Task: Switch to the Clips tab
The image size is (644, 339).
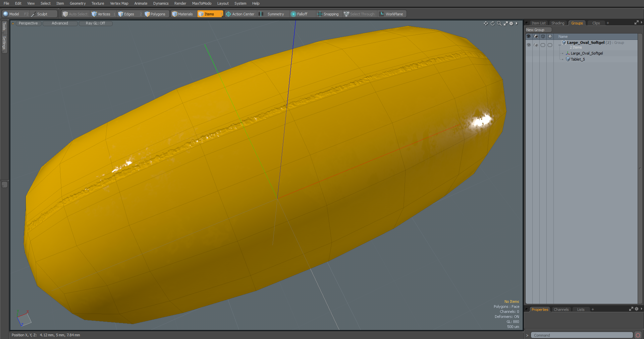Action: (596, 23)
